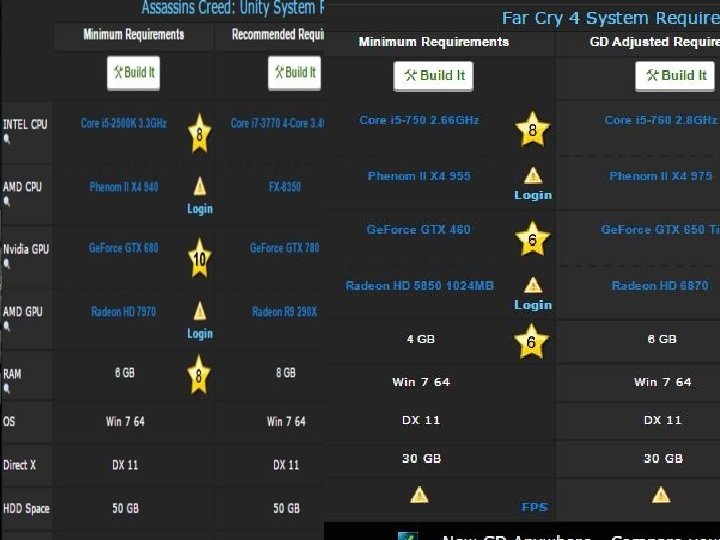
Task: Click Build It under Assassins Creed Recommended Requirements
Action: coord(294,73)
